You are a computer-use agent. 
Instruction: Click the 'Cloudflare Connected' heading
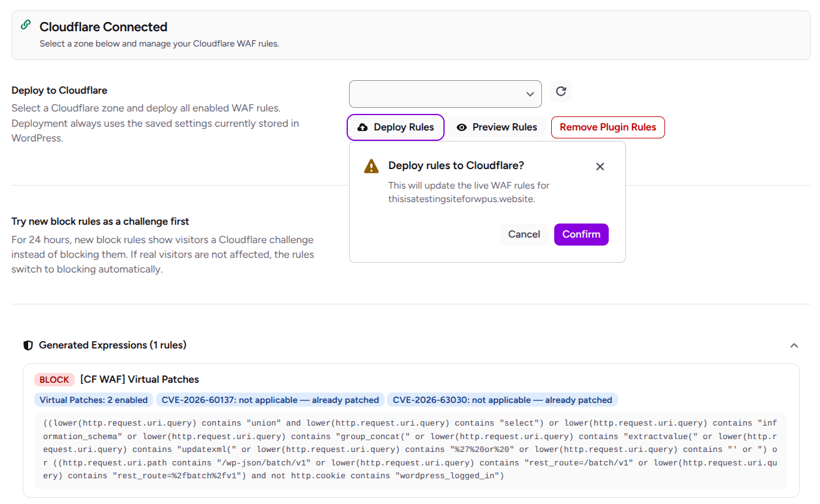103,27
